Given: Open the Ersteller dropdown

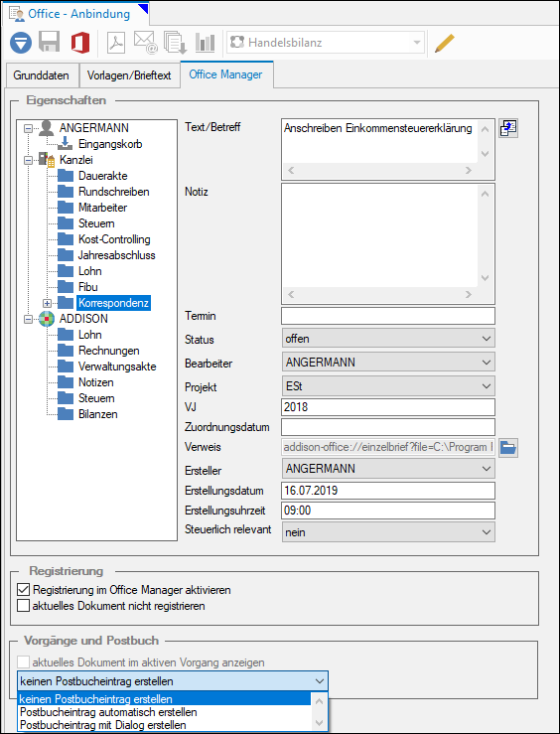Looking at the screenshot, I should (x=388, y=469).
